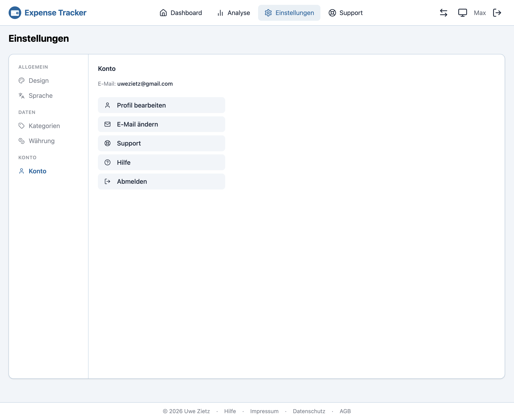This screenshot has height=420, width=514.
Task: Open the Impressum footer link
Action: [x=264, y=411]
